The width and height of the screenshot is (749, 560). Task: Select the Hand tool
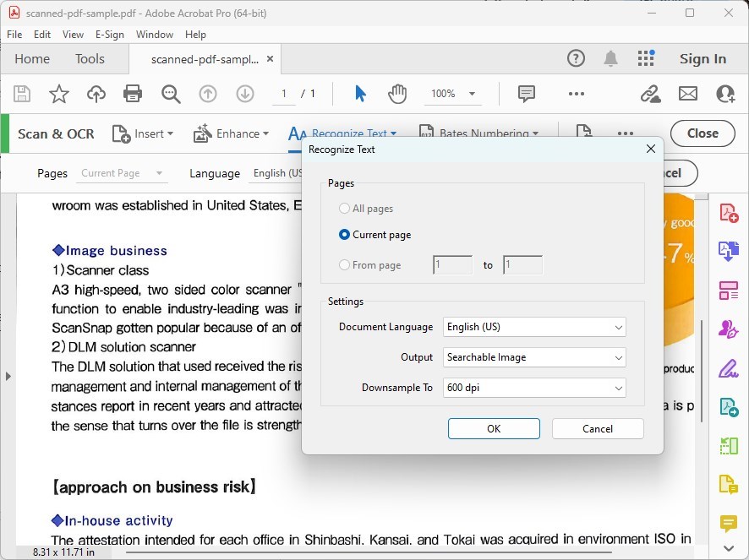pos(397,94)
